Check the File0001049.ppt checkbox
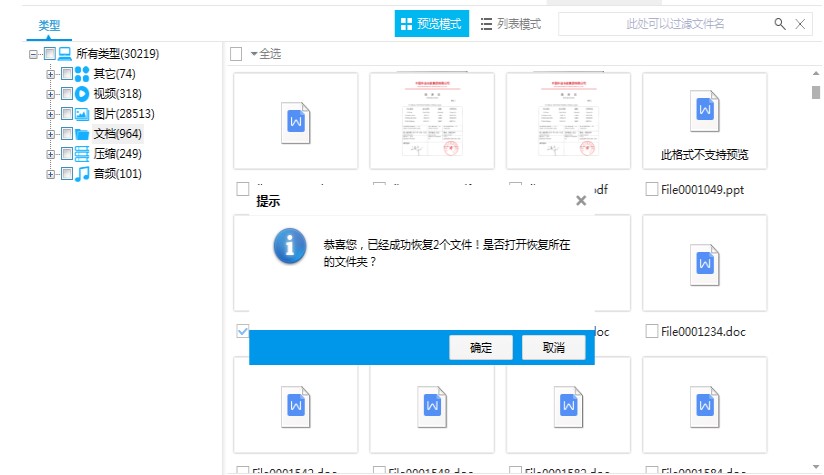 click(x=652, y=189)
